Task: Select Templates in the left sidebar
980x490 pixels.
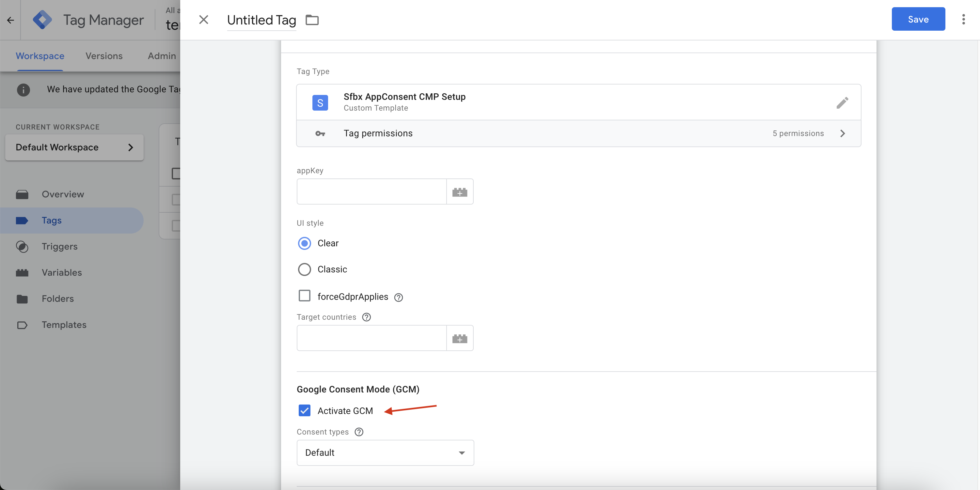Action: 64,325
